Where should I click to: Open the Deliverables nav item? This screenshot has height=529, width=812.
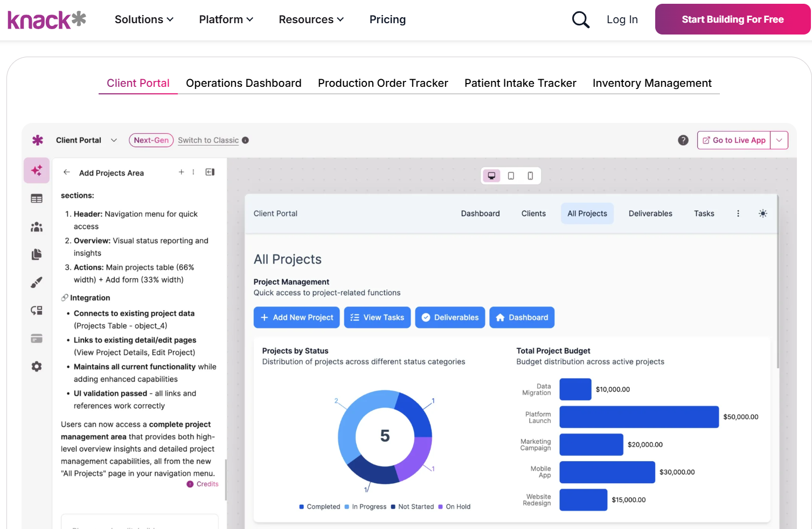tap(650, 214)
